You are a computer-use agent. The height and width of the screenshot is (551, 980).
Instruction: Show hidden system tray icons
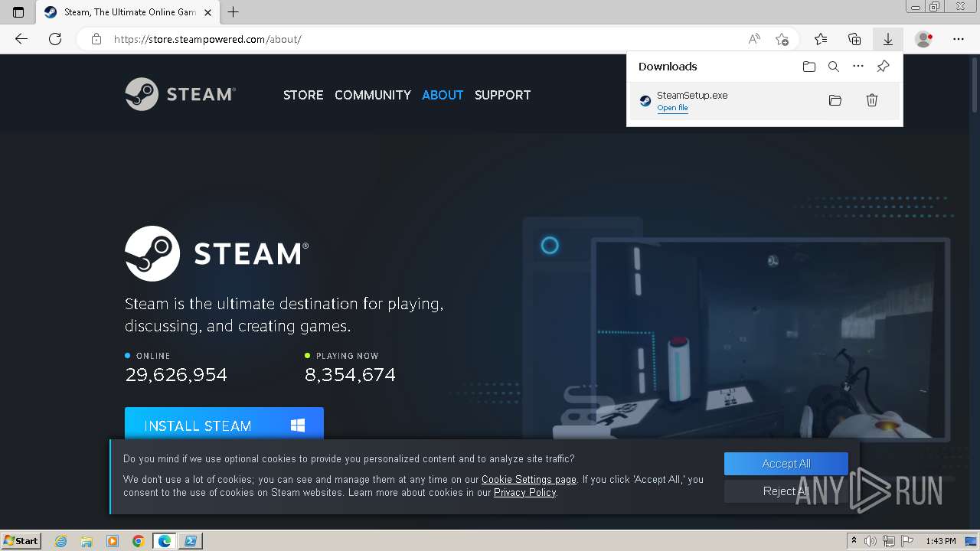[854, 541]
